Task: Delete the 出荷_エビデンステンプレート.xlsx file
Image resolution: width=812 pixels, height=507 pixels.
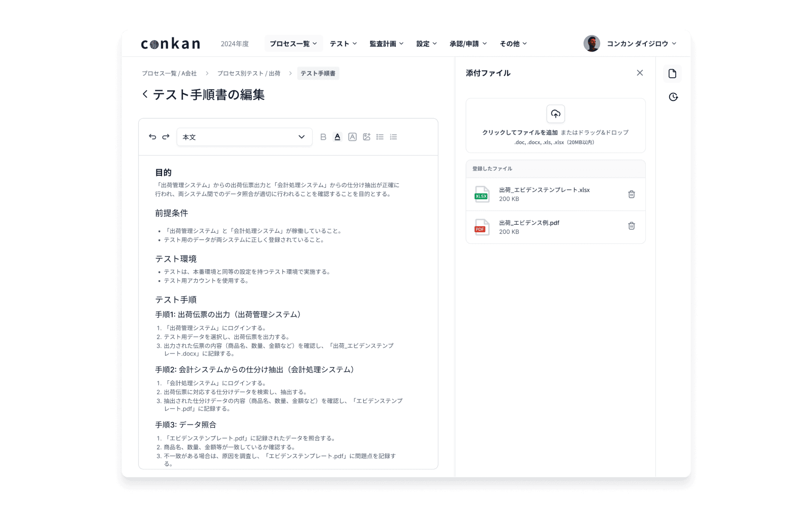Action: tap(631, 194)
